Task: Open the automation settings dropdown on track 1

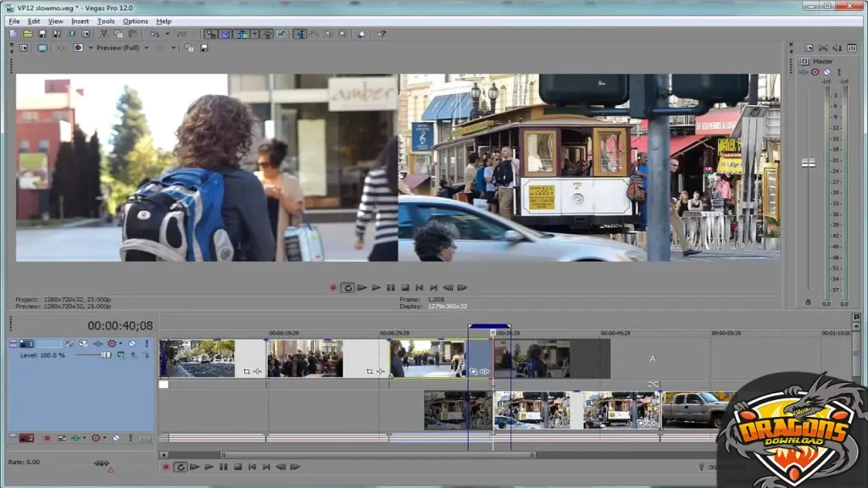Action: tap(121, 344)
